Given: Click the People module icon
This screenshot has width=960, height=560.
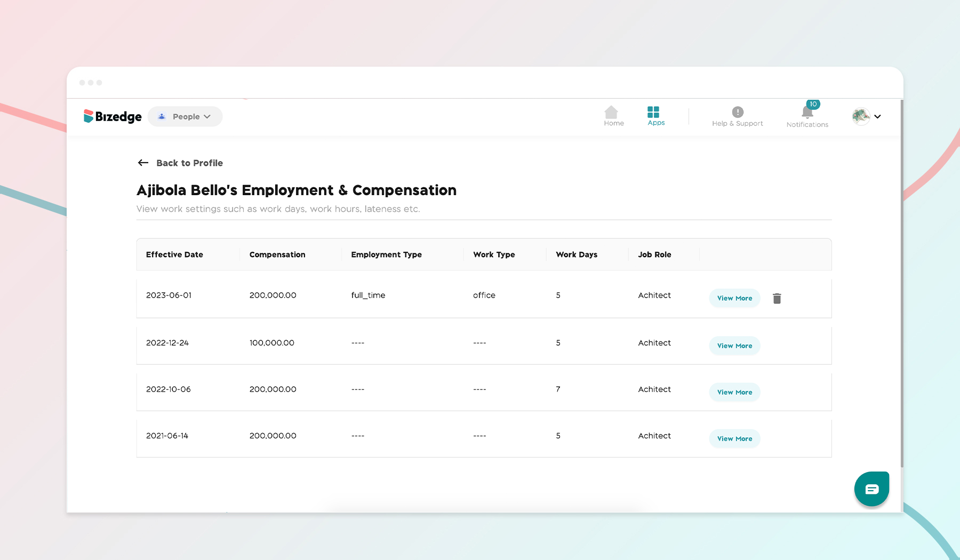Looking at the screenshot, I should click(162, 116).
